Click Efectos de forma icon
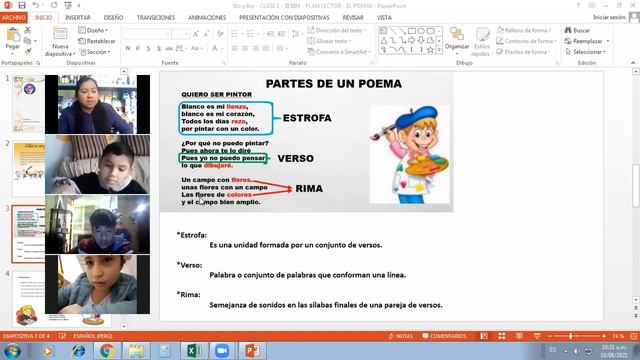Viewport: 640px width, 360px height. [500, 52]
